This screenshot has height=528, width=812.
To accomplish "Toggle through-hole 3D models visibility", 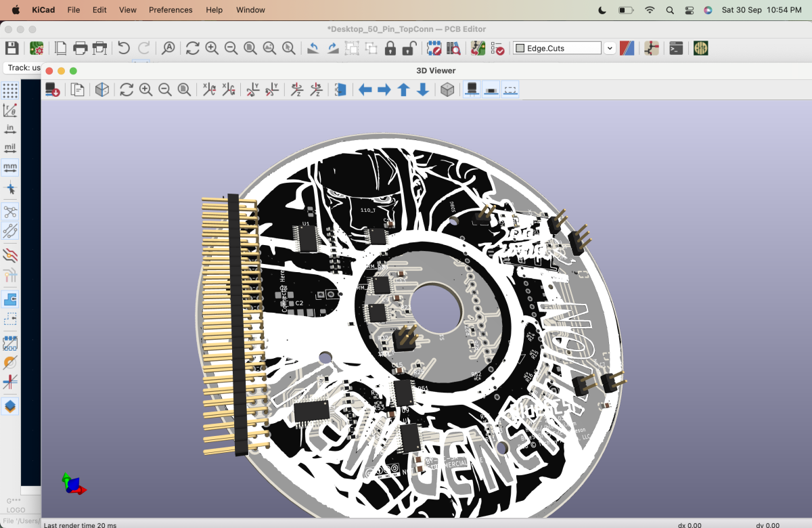I will [x=472, y=89].
